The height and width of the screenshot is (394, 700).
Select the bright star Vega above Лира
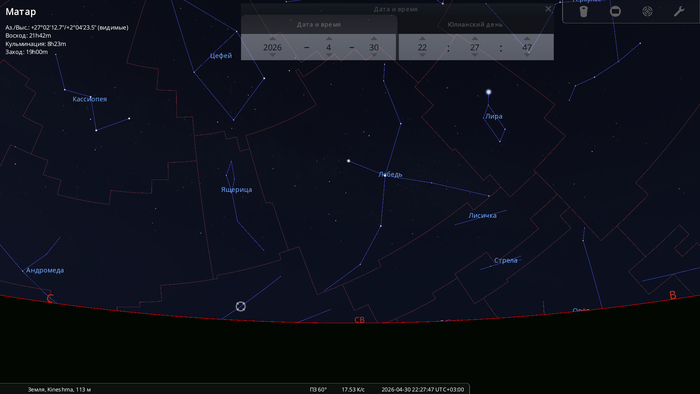(x=488, y=92)
